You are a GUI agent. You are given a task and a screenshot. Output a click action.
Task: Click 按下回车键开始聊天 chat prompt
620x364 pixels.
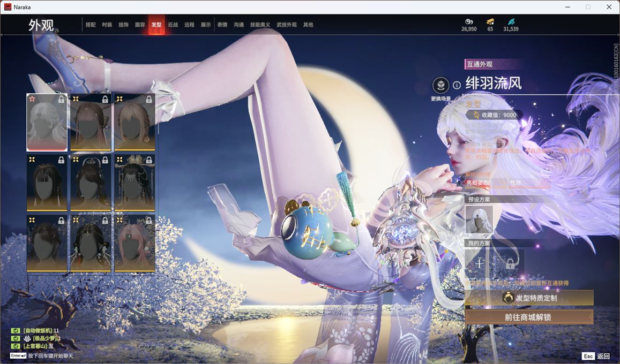click(50, 356)
